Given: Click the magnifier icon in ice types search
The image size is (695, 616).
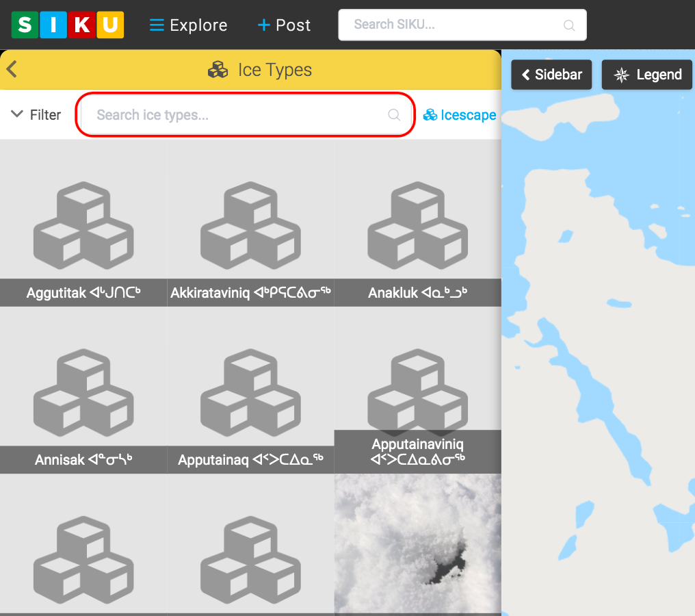Looking at the screenshot, I should pos(394,115).
